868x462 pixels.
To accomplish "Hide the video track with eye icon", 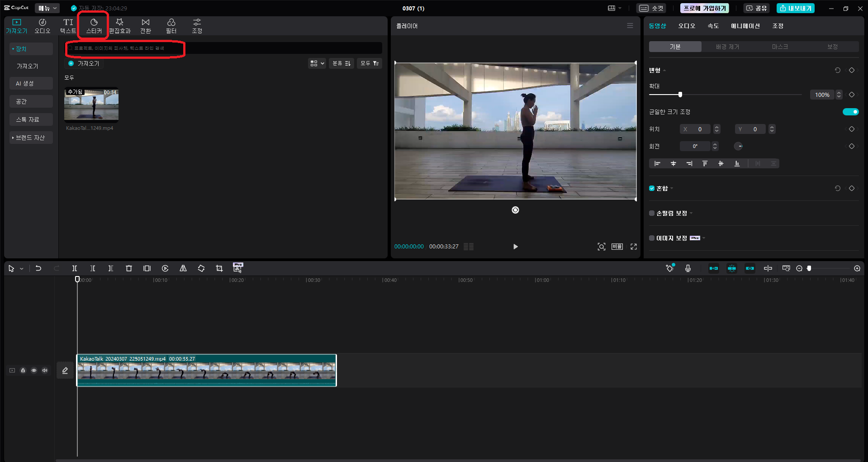I will pyautogui.click(x=34, y=370).
